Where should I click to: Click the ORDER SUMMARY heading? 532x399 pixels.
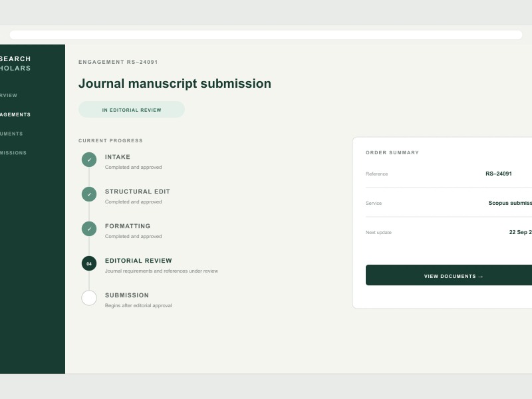click(x=392, y=153)
